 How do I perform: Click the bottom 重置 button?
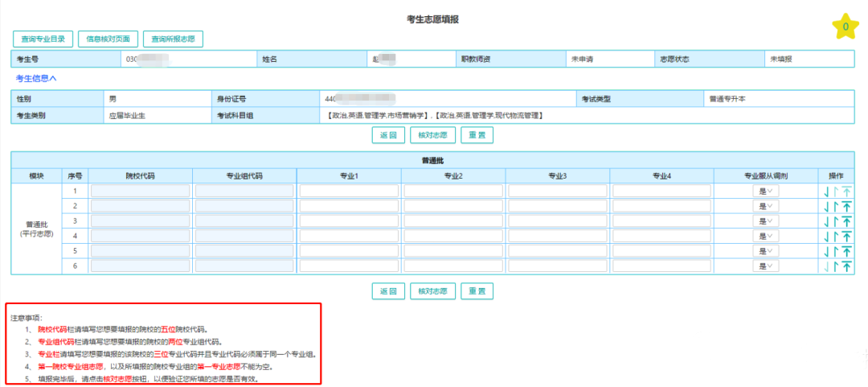pyautogui.click(x=477, y=291)
